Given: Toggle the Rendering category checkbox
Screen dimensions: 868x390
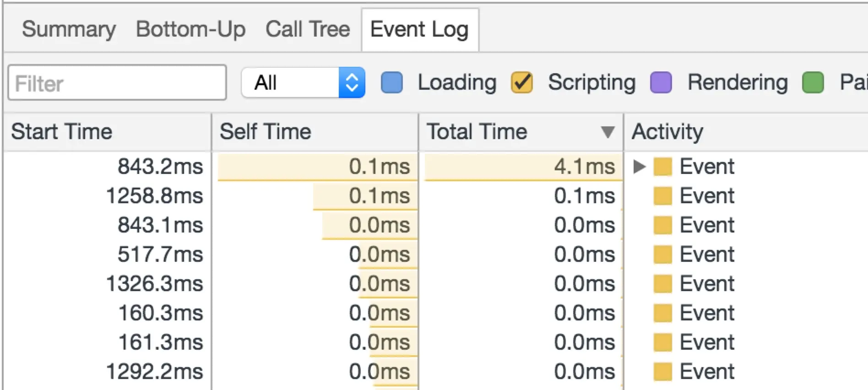Looking at the screenshot, I should tap(661, 83).
